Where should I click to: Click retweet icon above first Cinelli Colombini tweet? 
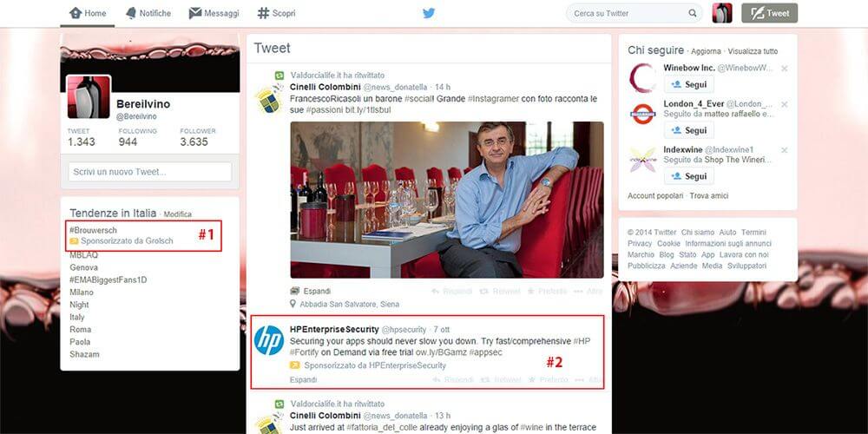[280, 76]
